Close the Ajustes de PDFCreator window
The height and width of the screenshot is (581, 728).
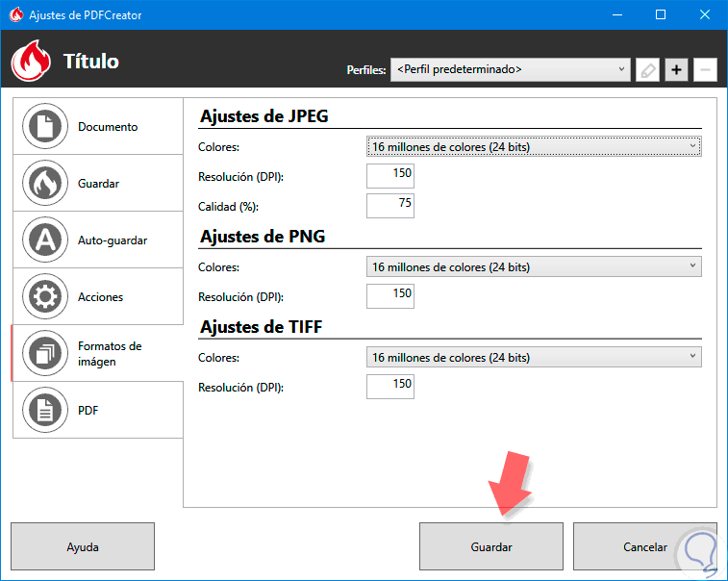704,14
